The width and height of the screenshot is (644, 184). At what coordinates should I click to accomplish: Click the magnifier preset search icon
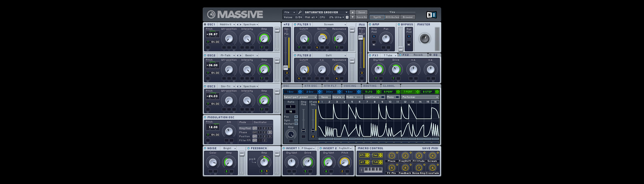[x=300, y=12]
